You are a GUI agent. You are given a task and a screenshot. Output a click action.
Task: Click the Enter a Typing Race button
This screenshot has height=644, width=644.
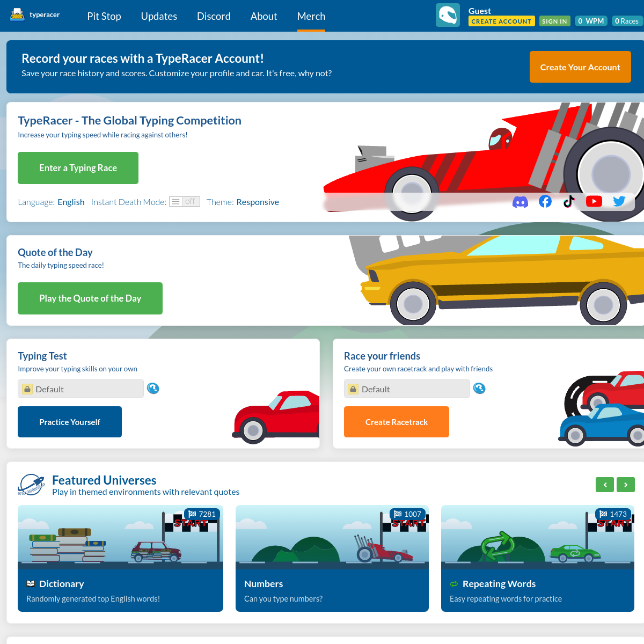(x=78, y=168)
